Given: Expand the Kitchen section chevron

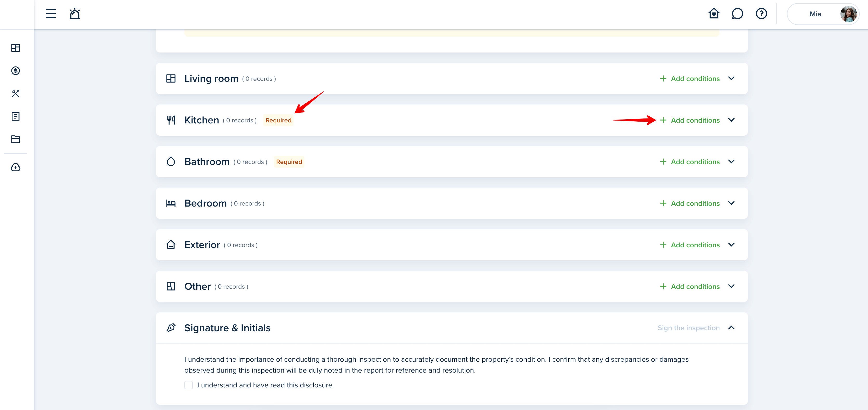Looking at the screenshot, I should coord(731,120).
